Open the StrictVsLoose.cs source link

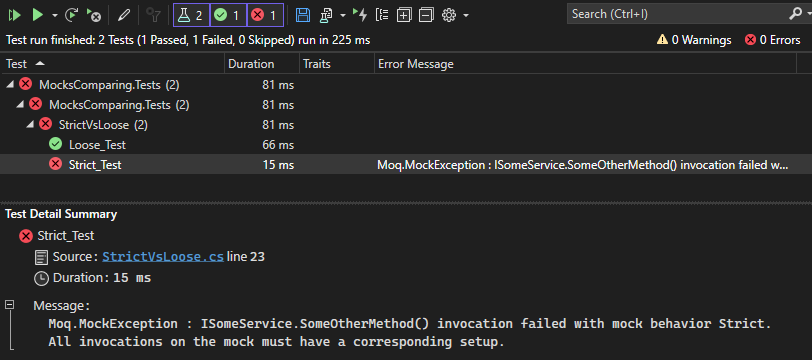pyautogui.click(x=163, y=256)
